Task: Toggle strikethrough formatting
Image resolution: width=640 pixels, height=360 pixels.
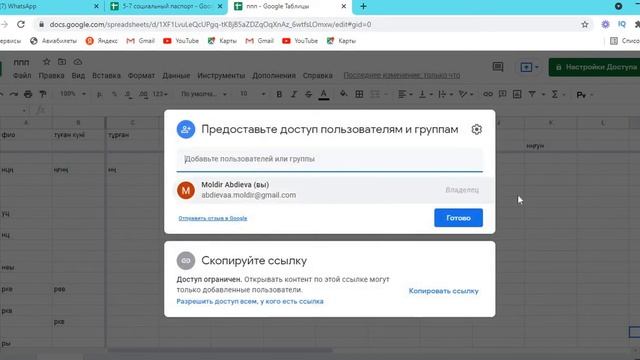Action: click(309, 94)
